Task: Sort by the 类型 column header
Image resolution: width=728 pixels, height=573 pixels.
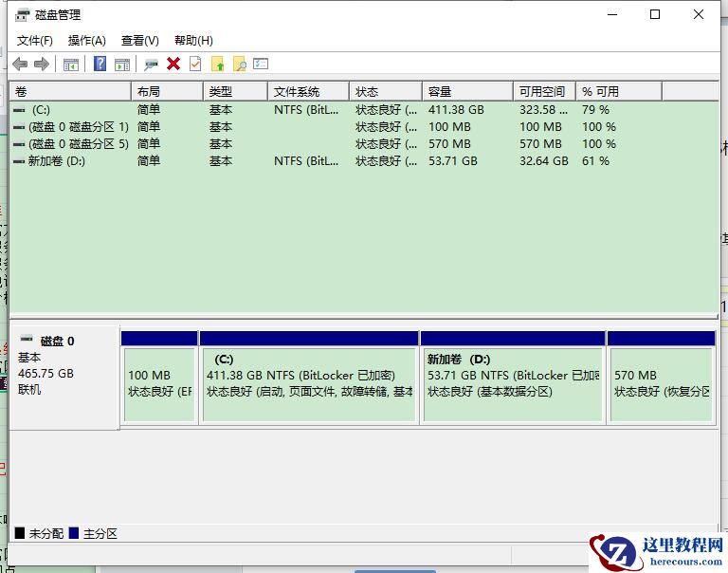Action: pyautogui.click(x=236, y=92)
